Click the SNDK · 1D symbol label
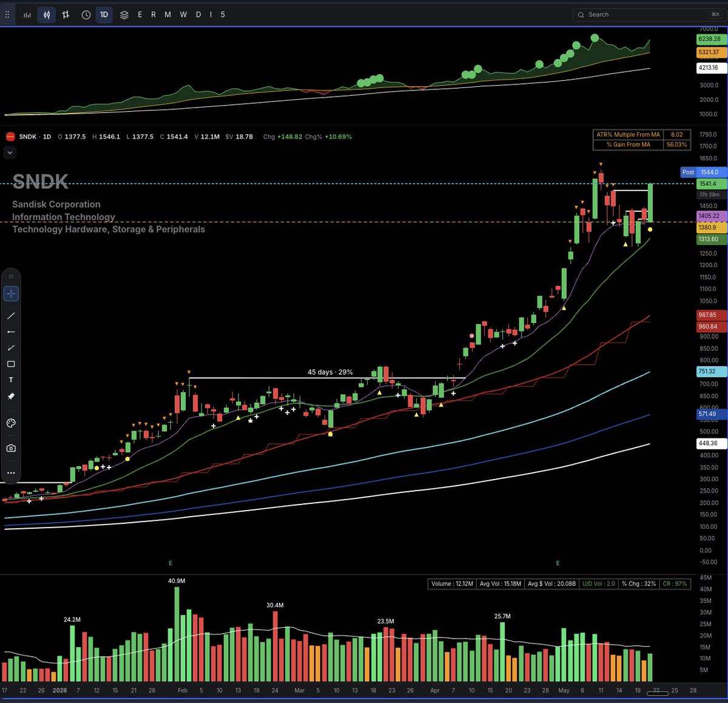The image size is (728, 703). [x=35, y=137]
